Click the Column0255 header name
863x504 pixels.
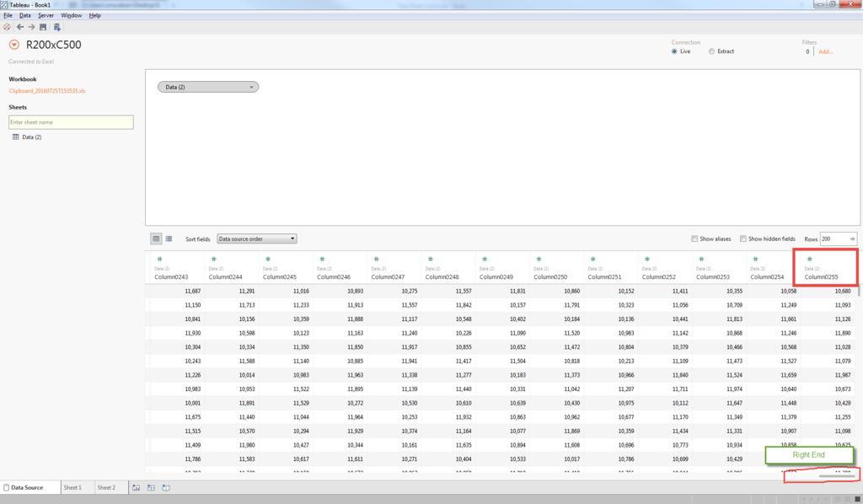(x=821, y=276)
